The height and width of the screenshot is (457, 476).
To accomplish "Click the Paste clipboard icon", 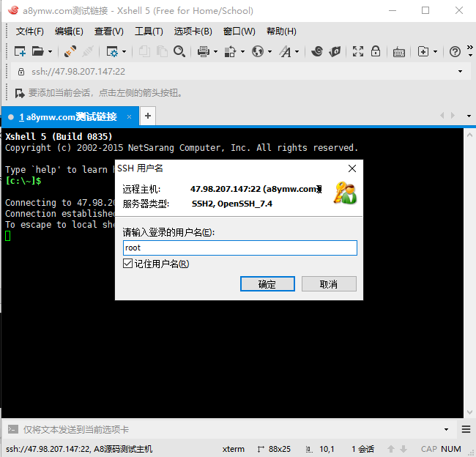I will (162, 51).
